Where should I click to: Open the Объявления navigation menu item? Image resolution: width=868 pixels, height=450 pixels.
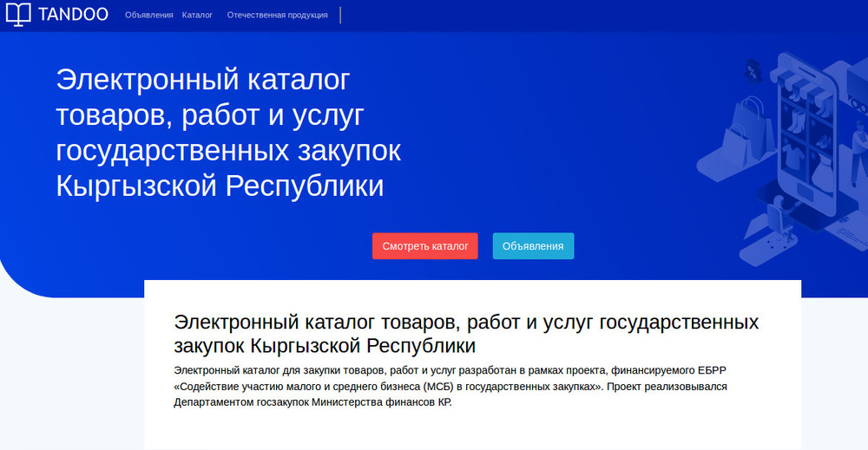point(148,16)
